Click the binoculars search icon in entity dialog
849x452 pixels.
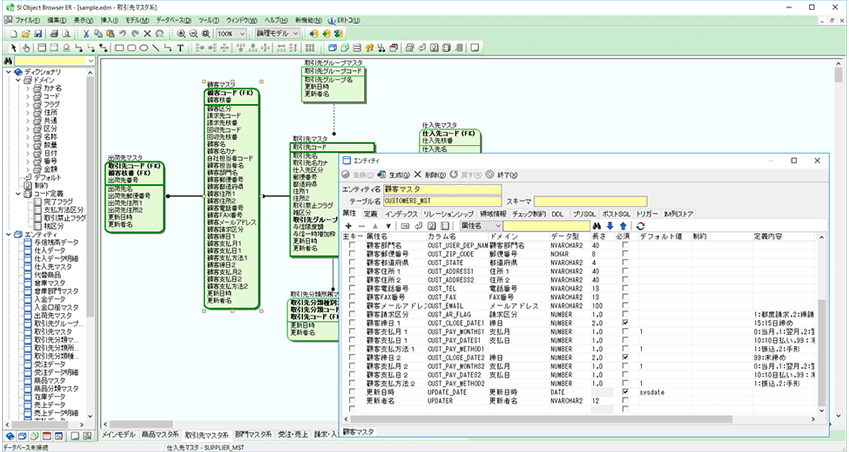tap(594, 226)
